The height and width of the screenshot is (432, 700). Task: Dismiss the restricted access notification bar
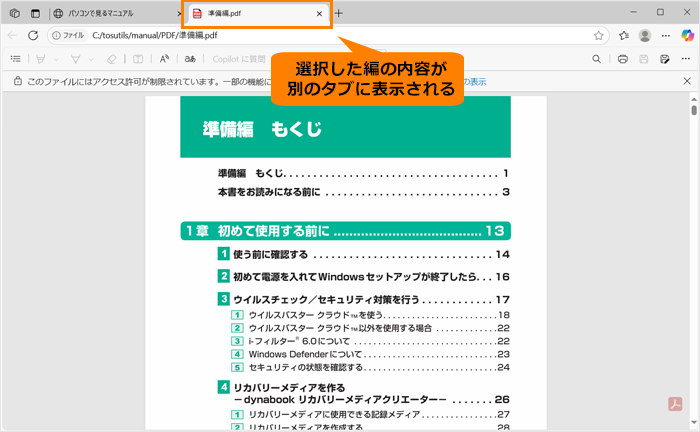click(687, 81)
